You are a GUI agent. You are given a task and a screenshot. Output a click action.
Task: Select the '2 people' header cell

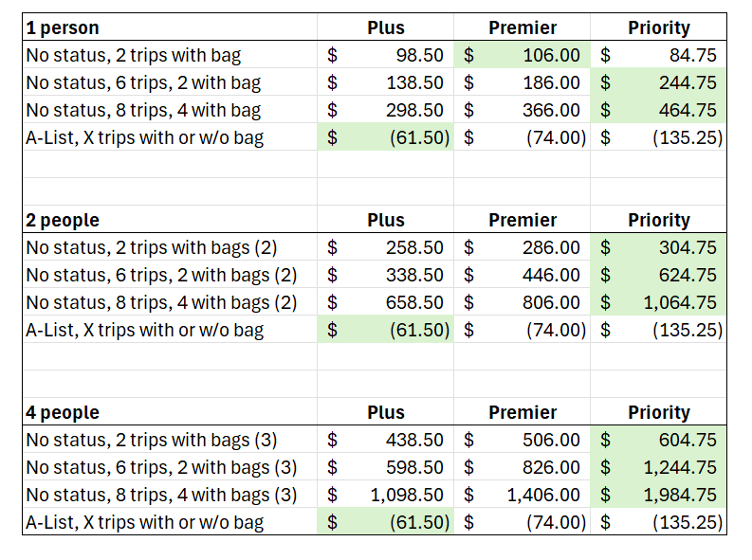pos(170,220)
